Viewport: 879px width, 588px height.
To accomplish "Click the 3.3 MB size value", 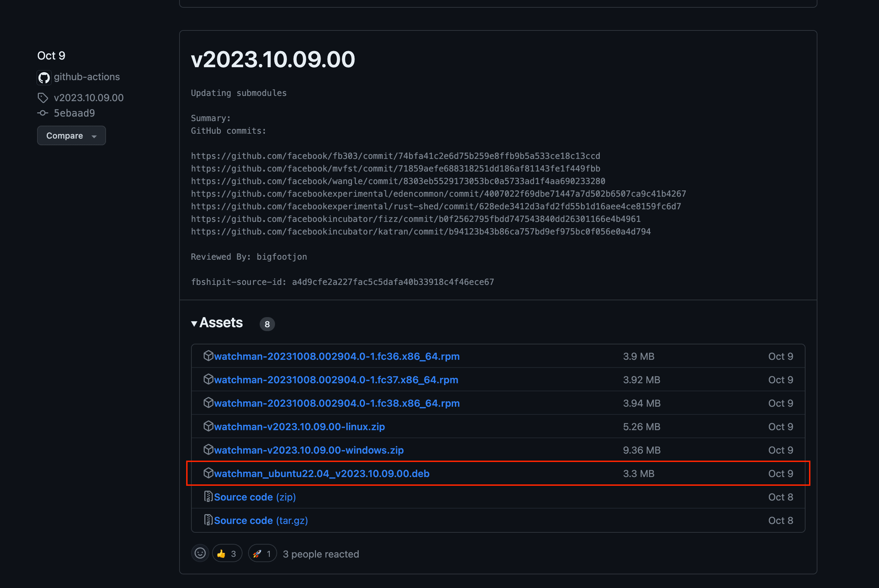I will 638,474.
